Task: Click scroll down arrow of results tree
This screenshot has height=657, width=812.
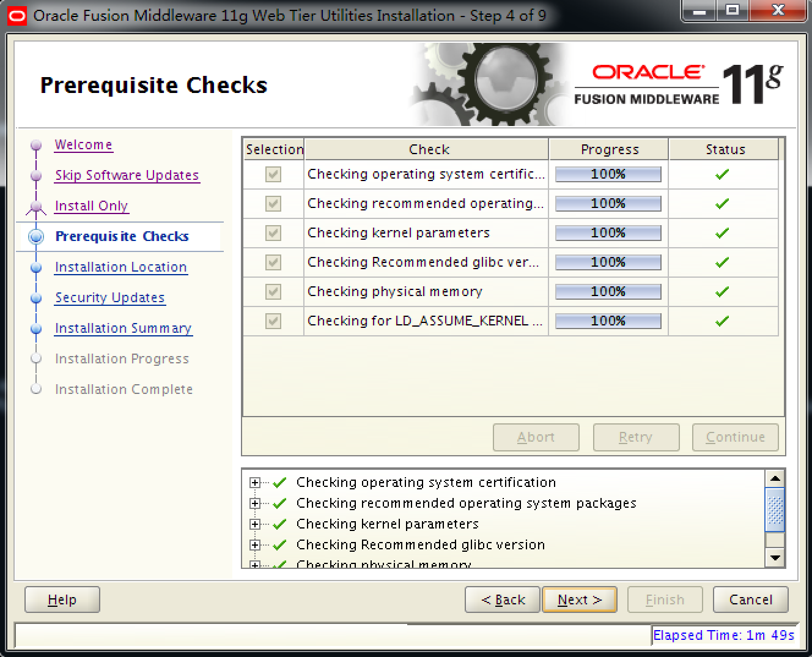Action: click(775, 558)
